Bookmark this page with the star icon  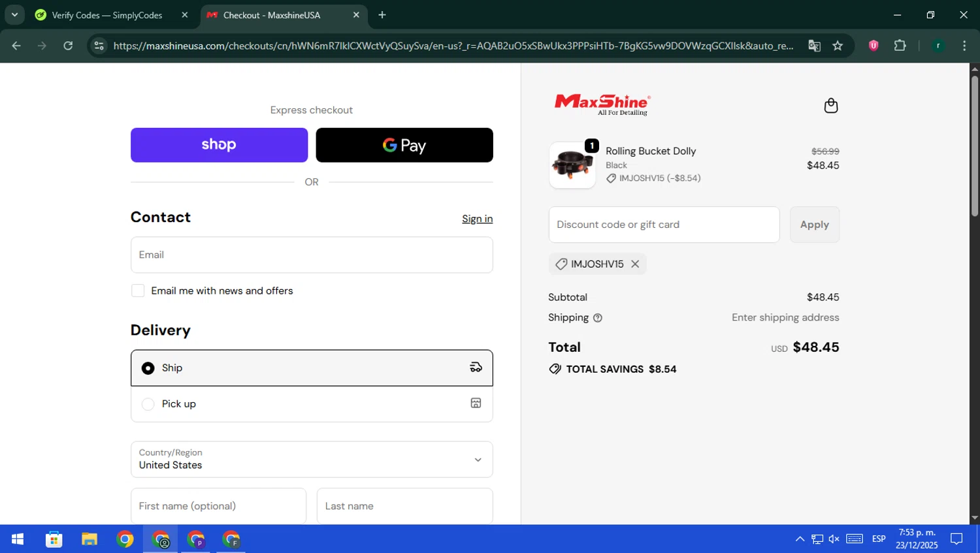838,46
